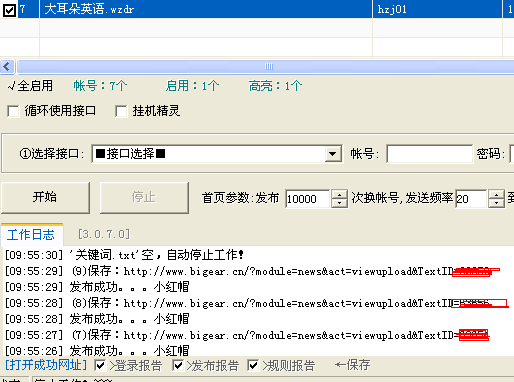
Task: Select log entry (8)保存 URL at 09:55:28
Action: [x=256, y=303]
